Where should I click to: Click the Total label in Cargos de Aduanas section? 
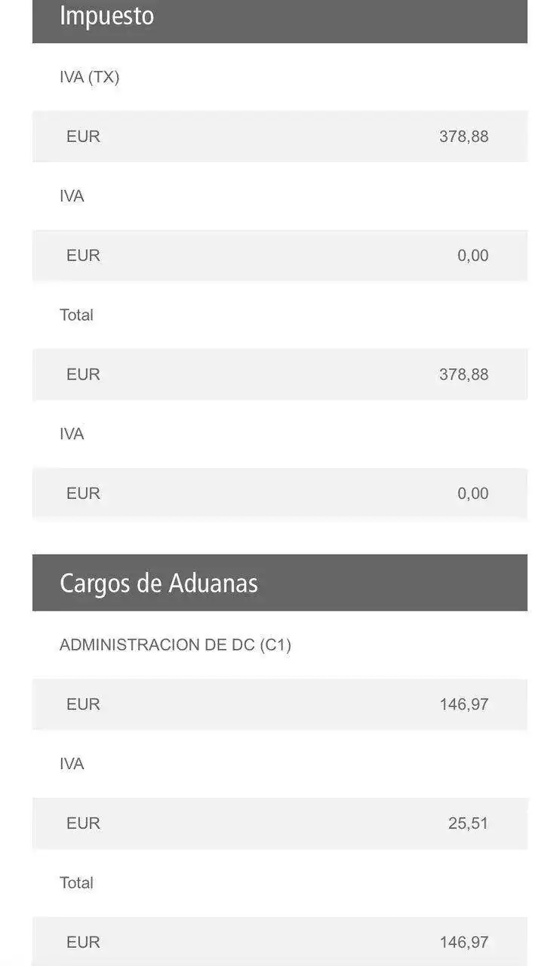click(76, 883)
